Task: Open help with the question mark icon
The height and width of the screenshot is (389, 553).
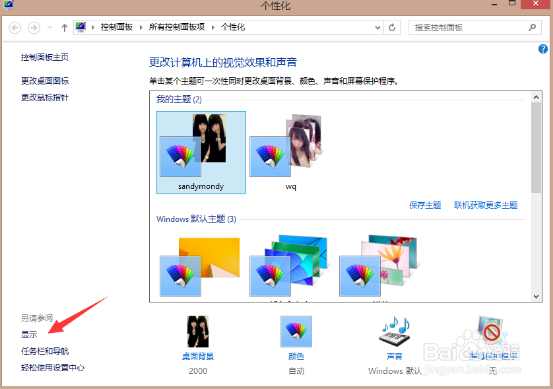Action: [543, 49]
